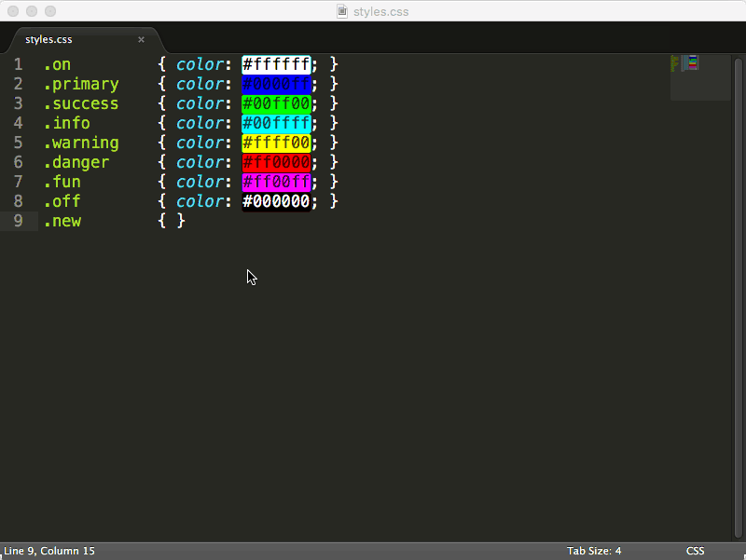
Task: Select the green #00ff00 color swatch on line 3
Action: point(276,102)
